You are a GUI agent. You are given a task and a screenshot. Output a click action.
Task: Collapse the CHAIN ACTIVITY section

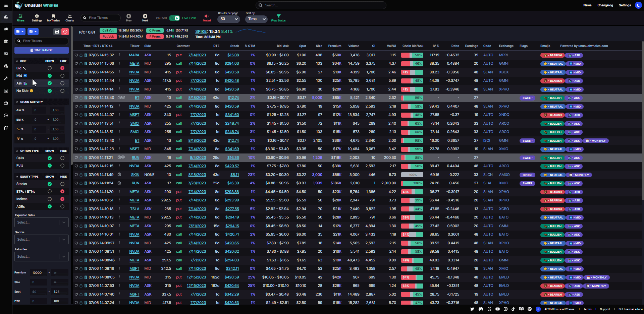17,102
